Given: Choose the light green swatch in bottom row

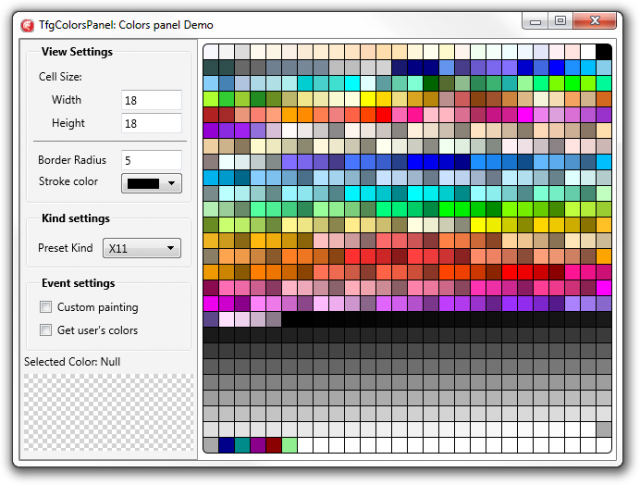Looking at the screenshot, I should [x=289, y=445].
